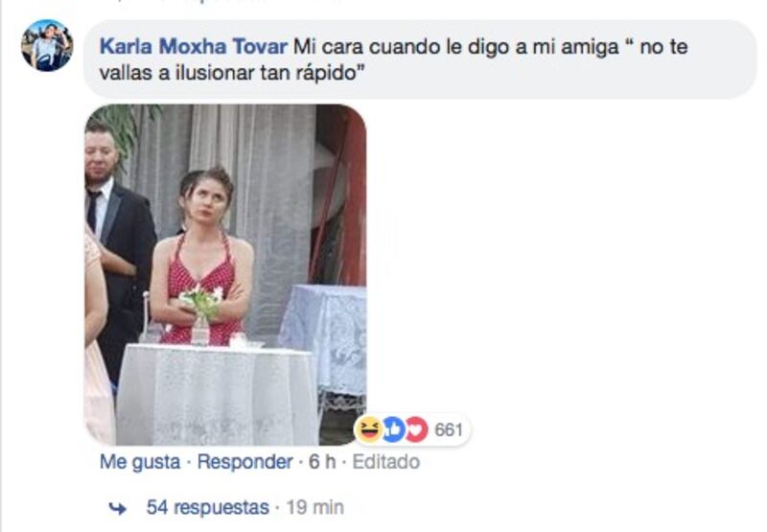Click the flower vase on the photo table

click(201, 312)
